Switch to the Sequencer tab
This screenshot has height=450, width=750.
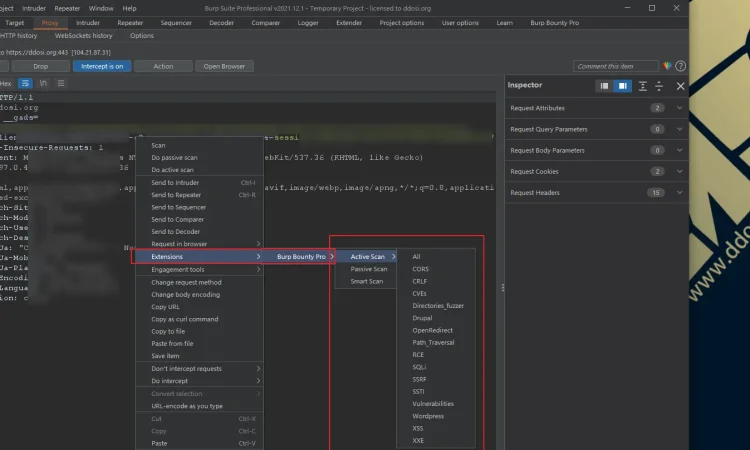point(176,23)
